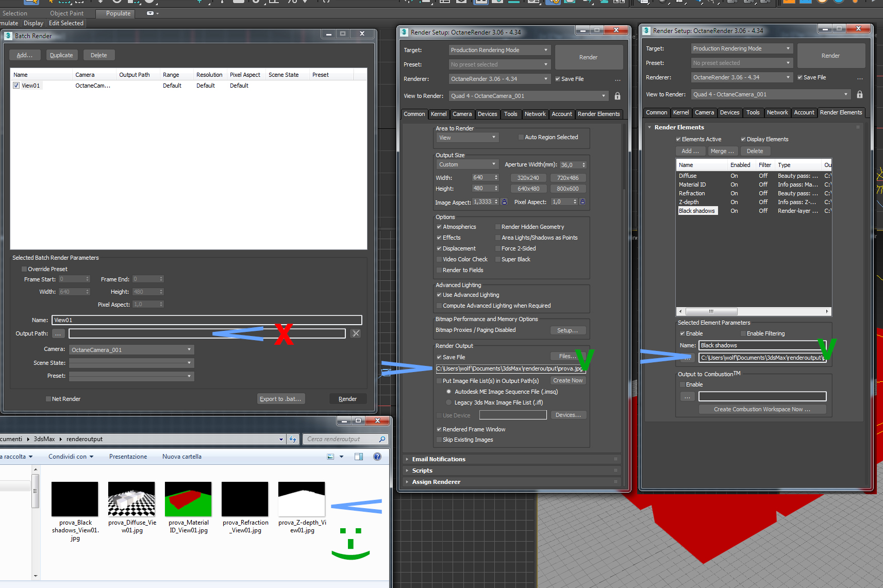The image size is (883, 588).
Task: Open the Condividi con menu in Explorer
Action: [71, 457]
